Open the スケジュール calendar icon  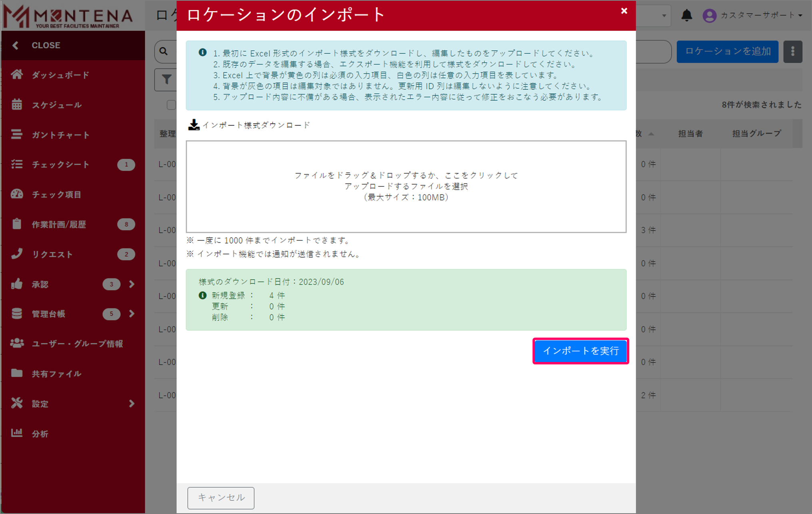click(17, 104)
